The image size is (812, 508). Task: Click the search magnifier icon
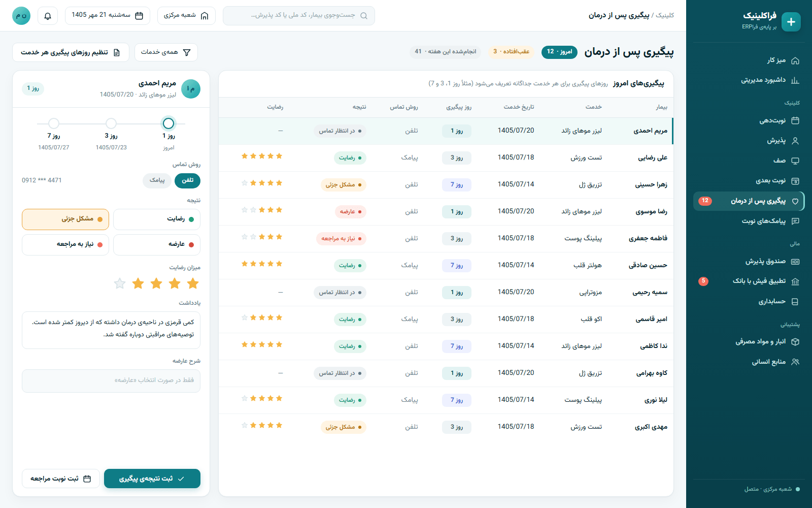click(x=363, y=16)
